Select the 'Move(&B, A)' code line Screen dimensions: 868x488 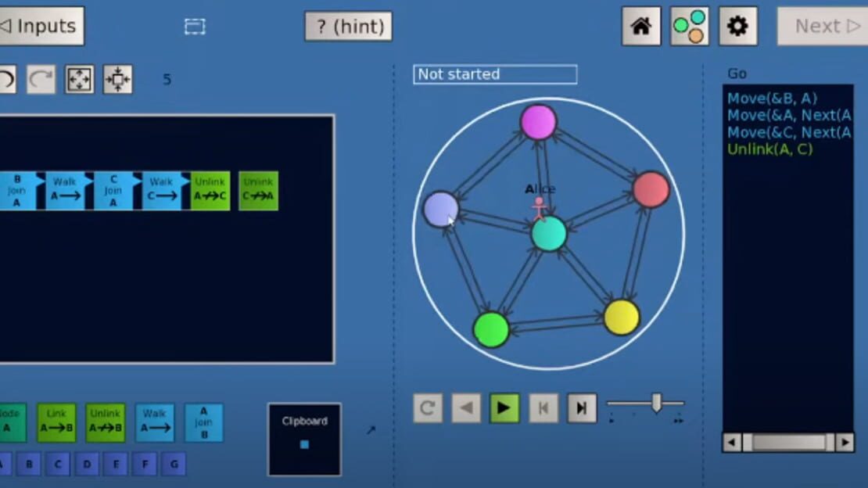point(772,99)
